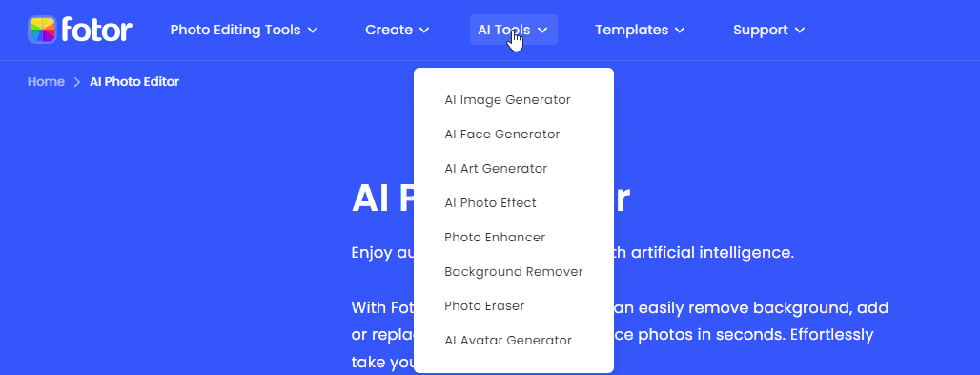Click AI Photo Editor breadcrumb text
The height and width of the screenshot is (375, 980).
point(134,81)
